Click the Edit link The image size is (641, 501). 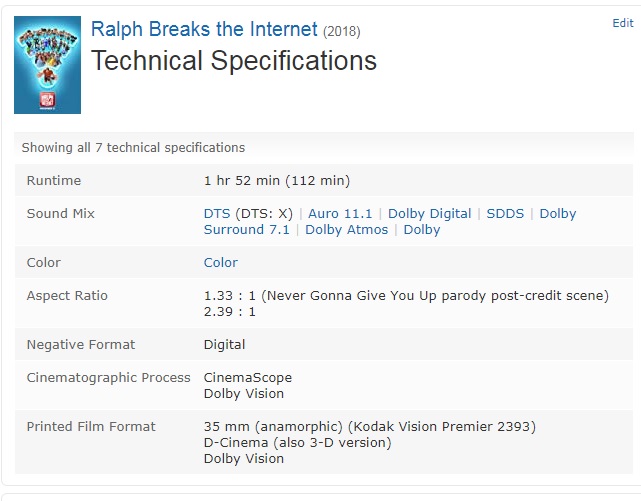click(623, 23)
